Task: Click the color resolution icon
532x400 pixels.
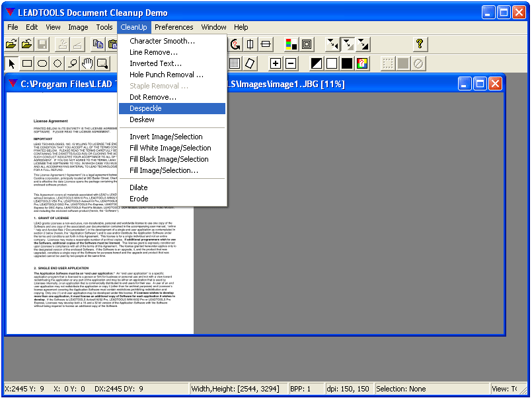Action: (x=291, y=44)
